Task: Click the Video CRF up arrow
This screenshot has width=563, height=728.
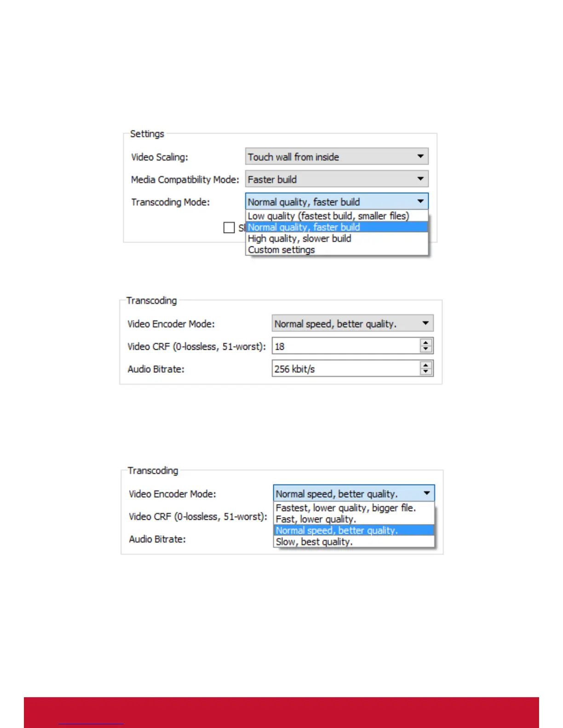Action: [x=426, y=342]
